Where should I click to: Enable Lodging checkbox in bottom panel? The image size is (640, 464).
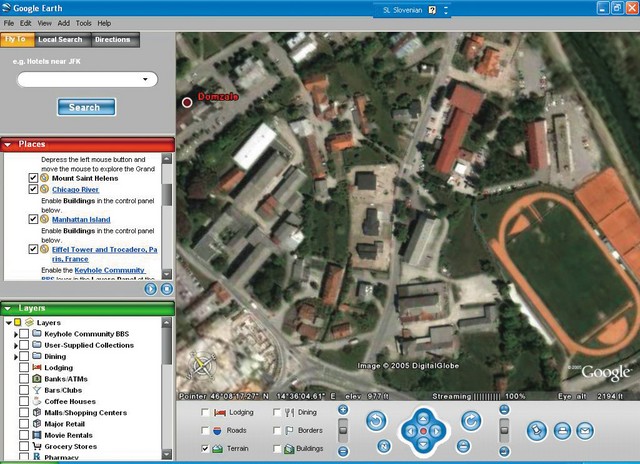[x=205, y=413]
